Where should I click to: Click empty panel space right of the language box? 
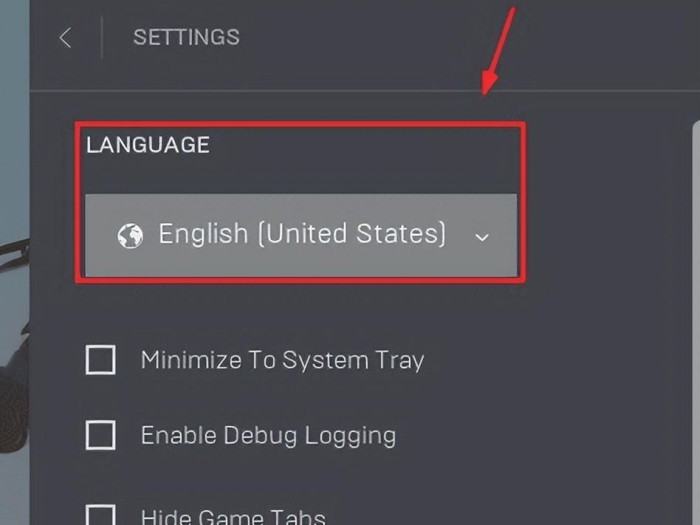(607, 201)
